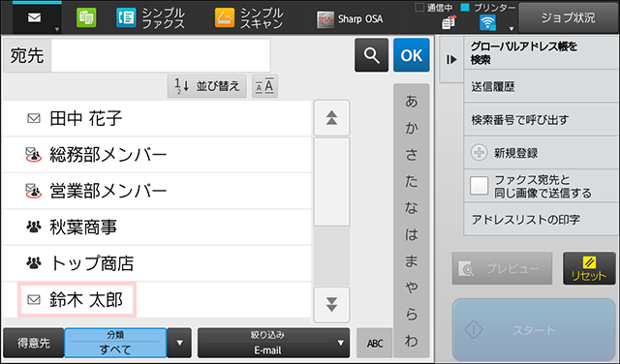Select the 得意先 tab

pos(33,343)
